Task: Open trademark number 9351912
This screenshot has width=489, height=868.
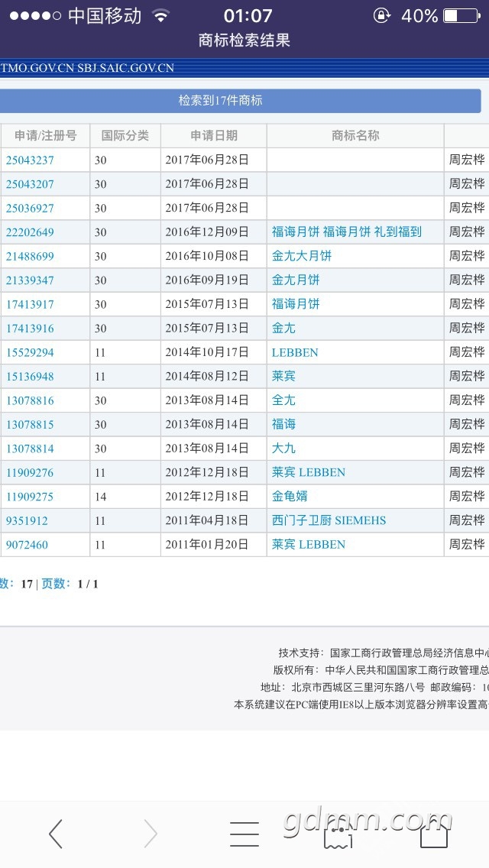Action: click(x=27, y=520)
